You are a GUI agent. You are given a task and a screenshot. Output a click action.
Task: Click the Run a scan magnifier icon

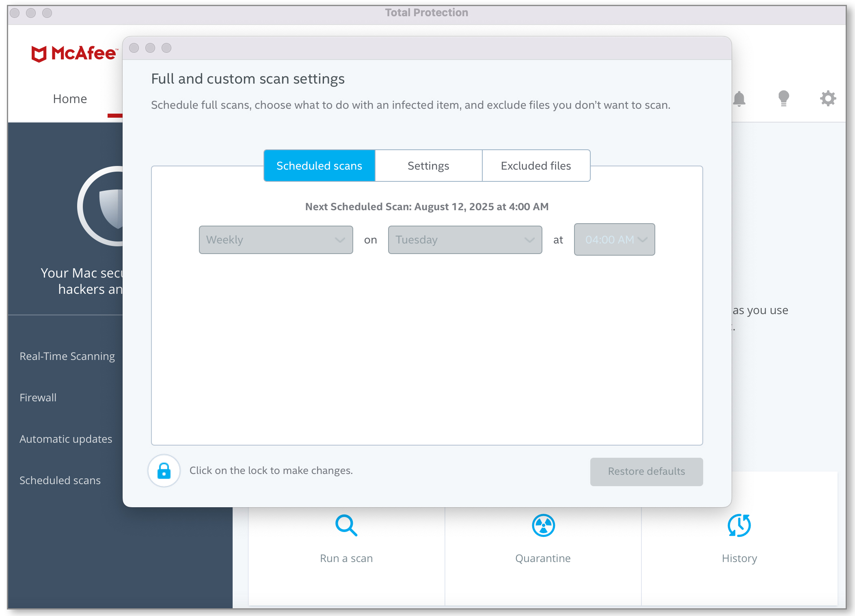(x=346, y=526)
